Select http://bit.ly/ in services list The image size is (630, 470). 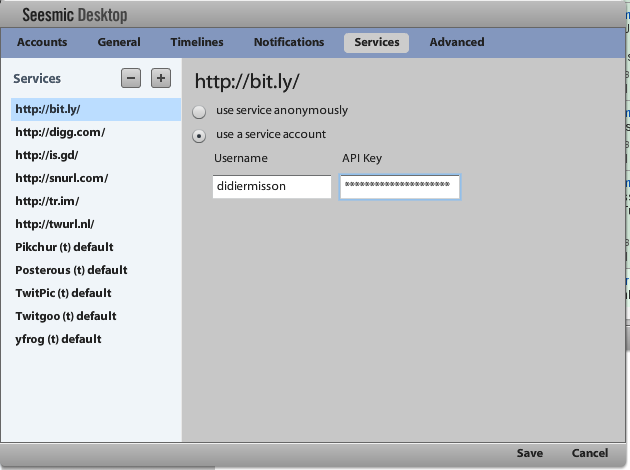point(96,109)
